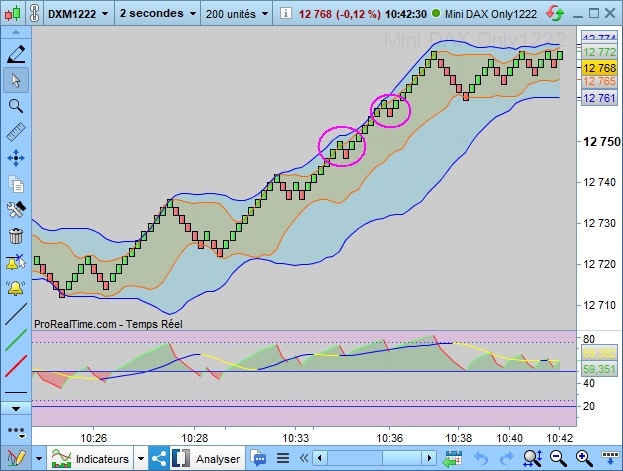623x471 pixels.
Task: Select the ringing bell alert icon
Action: [x=16, y=288]
